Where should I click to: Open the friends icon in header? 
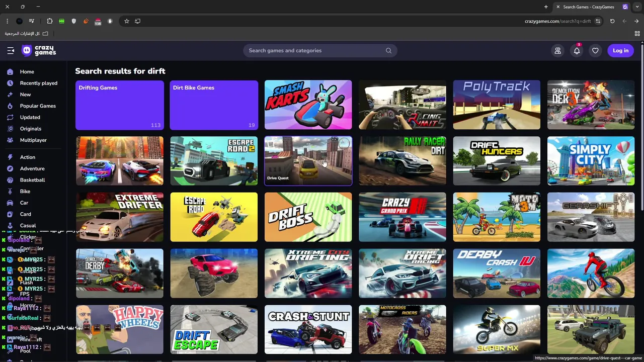pyautogui.click(x=557, y=50)
